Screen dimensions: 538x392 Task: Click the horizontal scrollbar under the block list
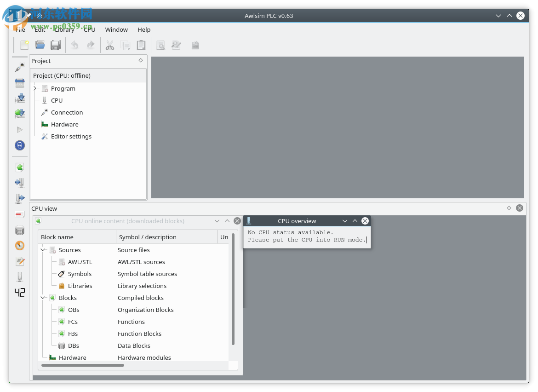(x=82, y=365)
